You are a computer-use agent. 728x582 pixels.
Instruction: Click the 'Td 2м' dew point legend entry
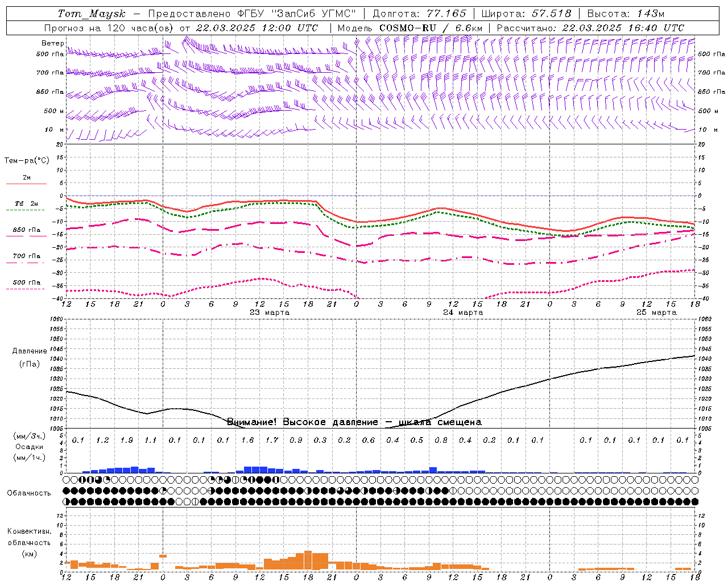click(26, 203)
